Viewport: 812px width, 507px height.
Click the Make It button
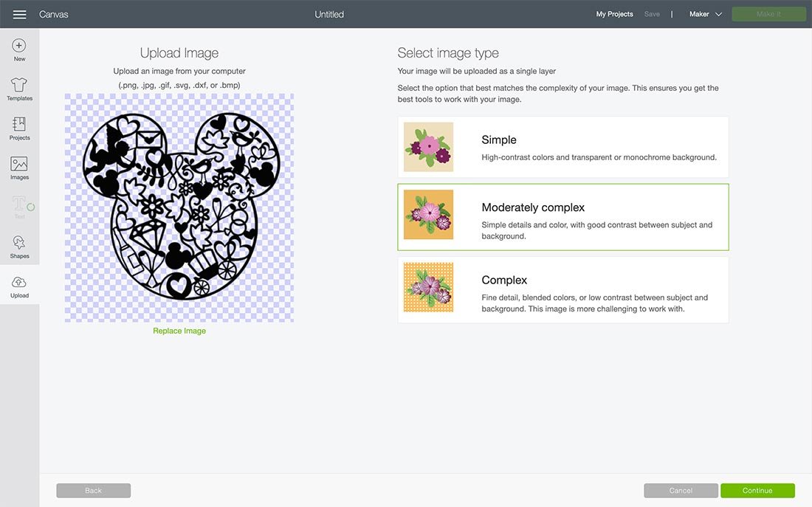[768, 14]
